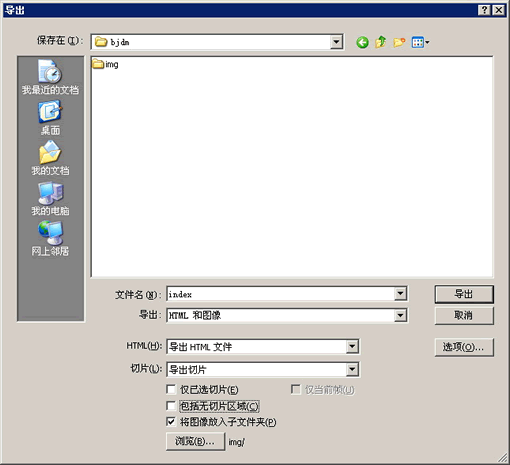Go back using the green arrow icon
Image resolution: width=510 pixels, height=465 pixels.
tap(362, 42)
